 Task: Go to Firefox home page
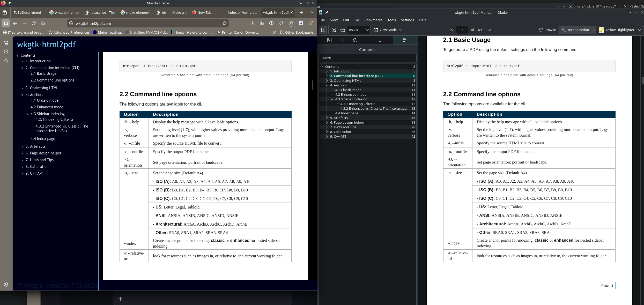click(x=43, y=23)
